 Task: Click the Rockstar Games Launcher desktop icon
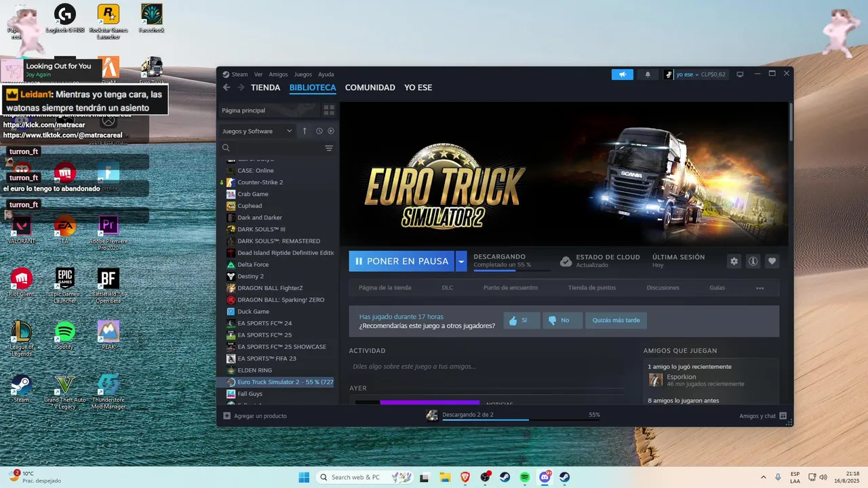[x=108, y=21]
